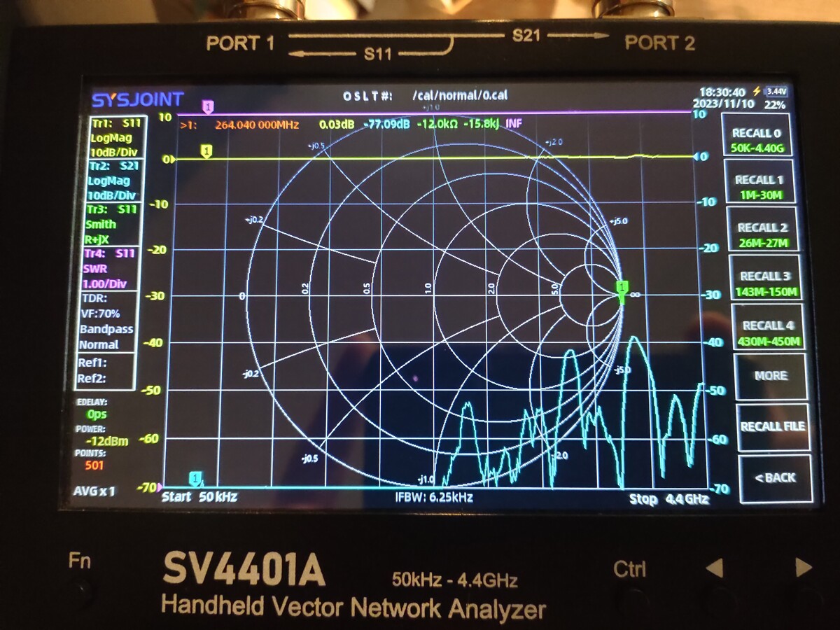Tap the EDELAY 0ps value

pos(97,414)
